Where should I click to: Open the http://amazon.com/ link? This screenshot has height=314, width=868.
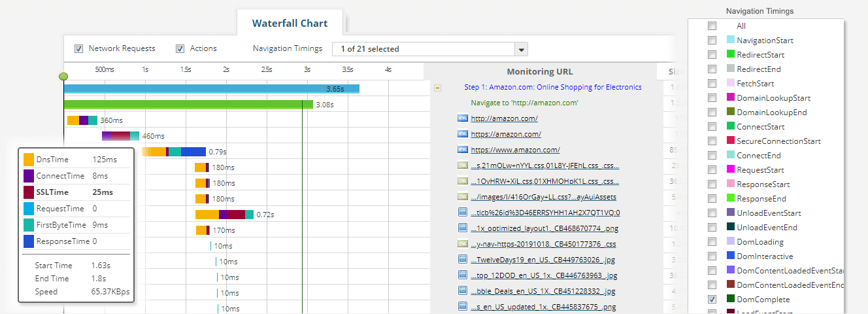[x=504, y=118]
